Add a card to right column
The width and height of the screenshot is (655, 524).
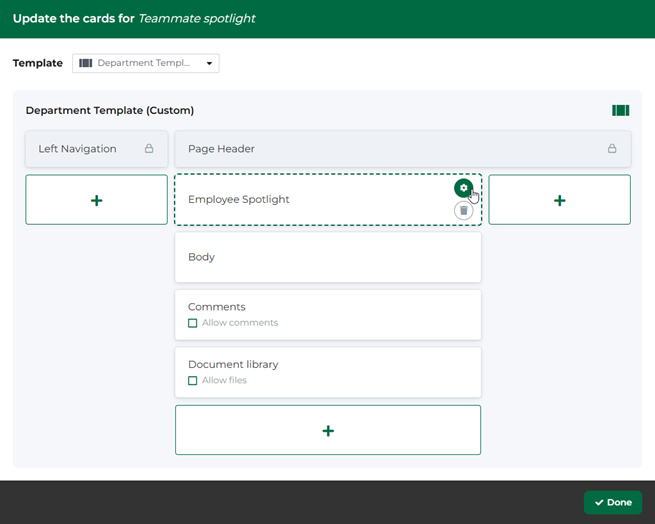(559, 200)
